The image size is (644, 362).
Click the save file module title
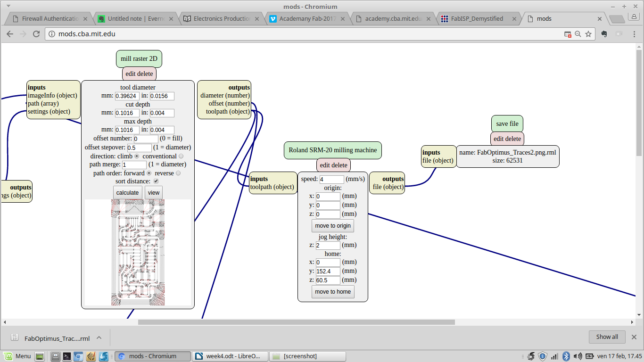507,124
